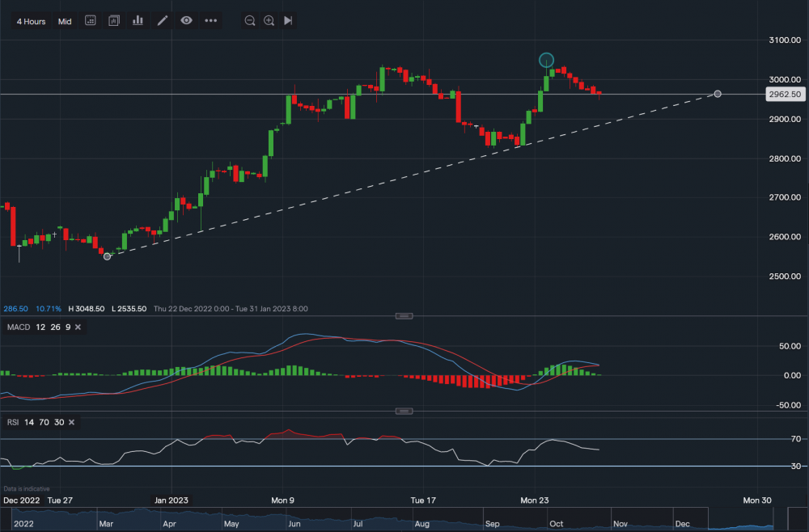Open the ellipsis more-options icon
The image size is (809, 532).
pos(210,20)
